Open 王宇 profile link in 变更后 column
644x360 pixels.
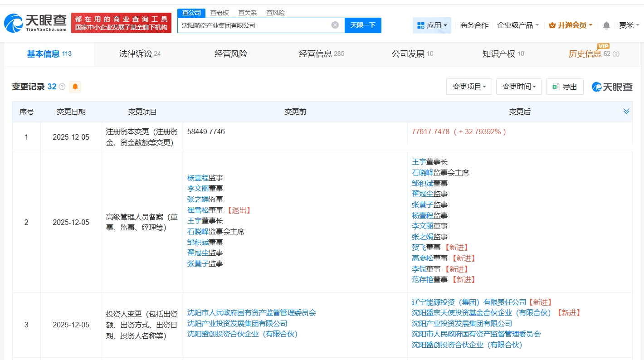pos(419,162)
